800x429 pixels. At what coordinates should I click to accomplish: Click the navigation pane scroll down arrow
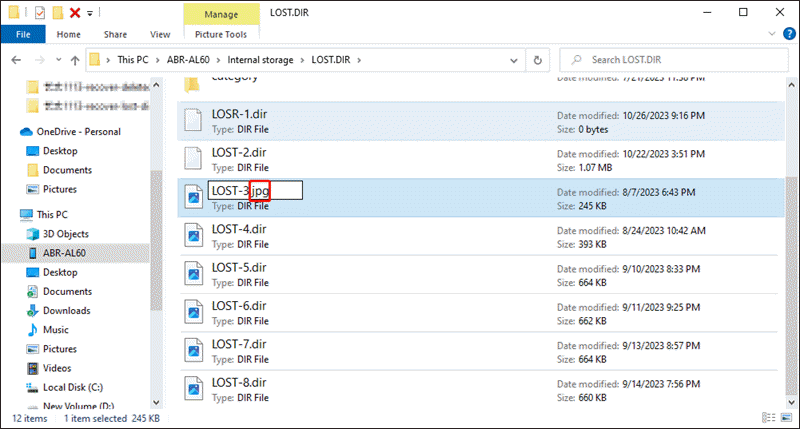pyautogui.click(x=156, y=402)
